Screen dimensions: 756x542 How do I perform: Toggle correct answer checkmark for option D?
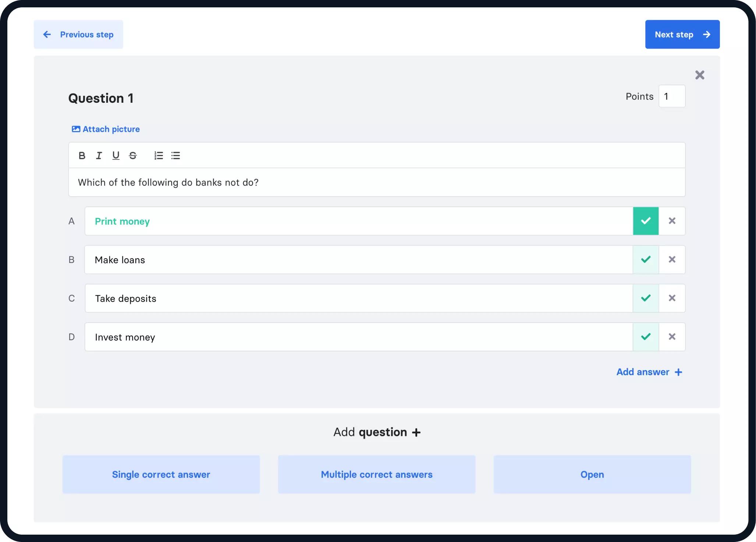[646, 337]
